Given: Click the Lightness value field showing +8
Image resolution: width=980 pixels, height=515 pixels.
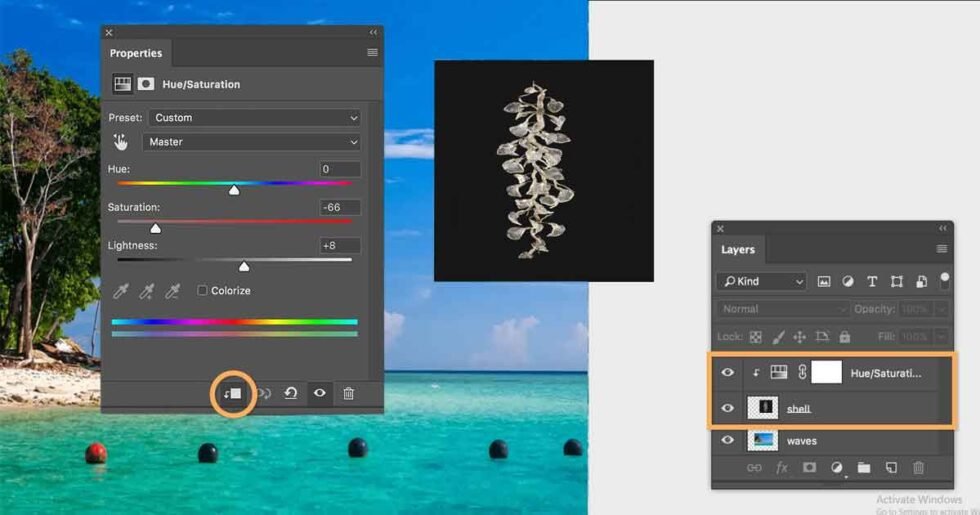Looking at the screenshot, I should pos(340,246).
